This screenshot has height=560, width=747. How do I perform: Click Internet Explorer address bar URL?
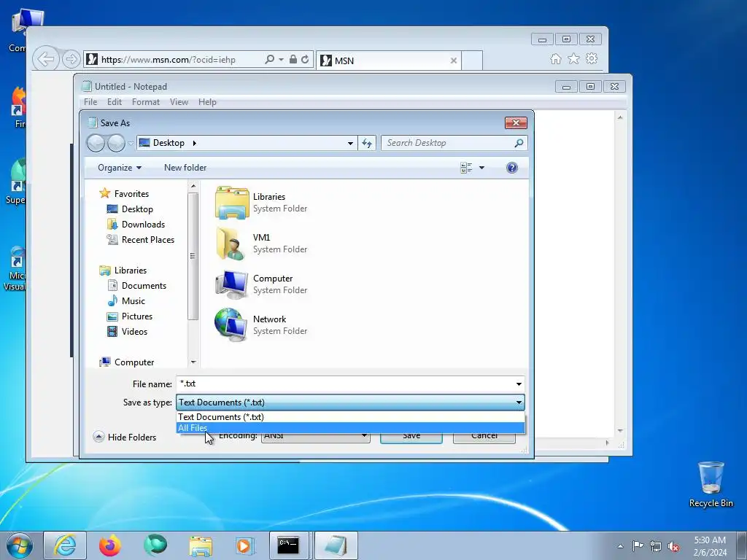click(169, 60)
